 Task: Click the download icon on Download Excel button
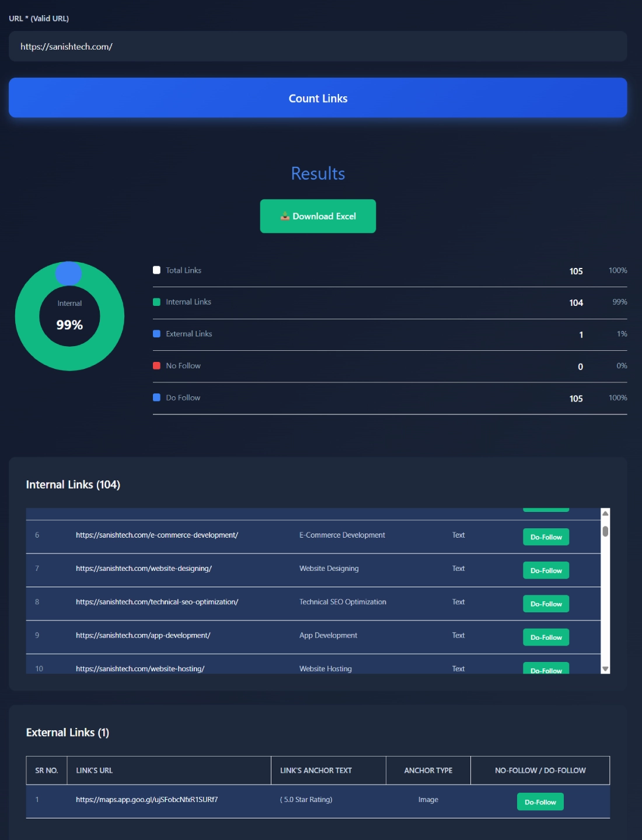[285, 215]
